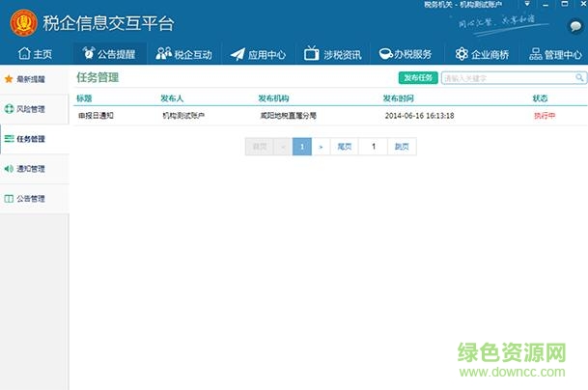The height and width of the screenshot is (390, 588).
Task: Click the flower icon for 企业商桥
Action: click(462, 54)
